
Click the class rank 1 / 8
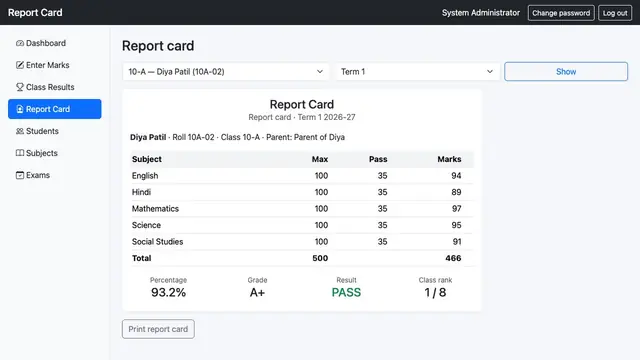[435, 292]
